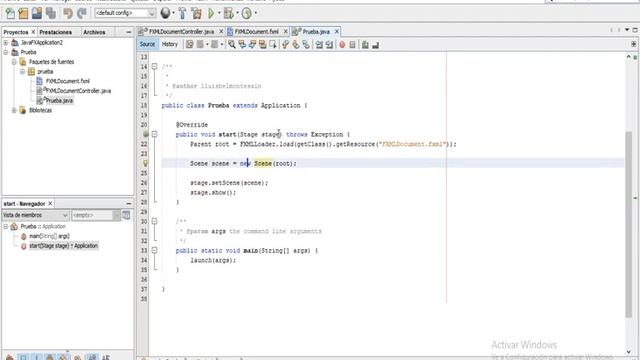
Task: Click the Last Edit icon in editor toolbar
Action: pyautogui.click(x=190, y=44)
